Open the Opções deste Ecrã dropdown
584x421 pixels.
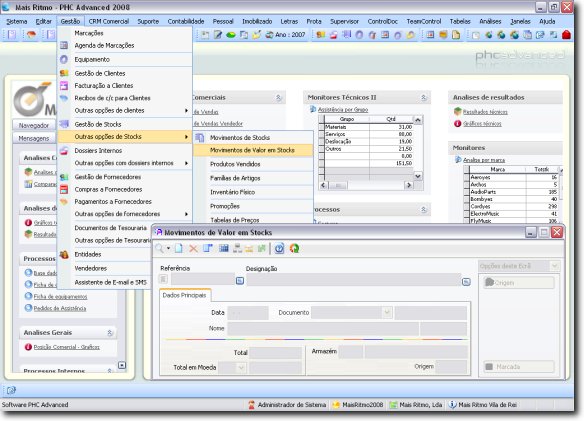point(555,266)
